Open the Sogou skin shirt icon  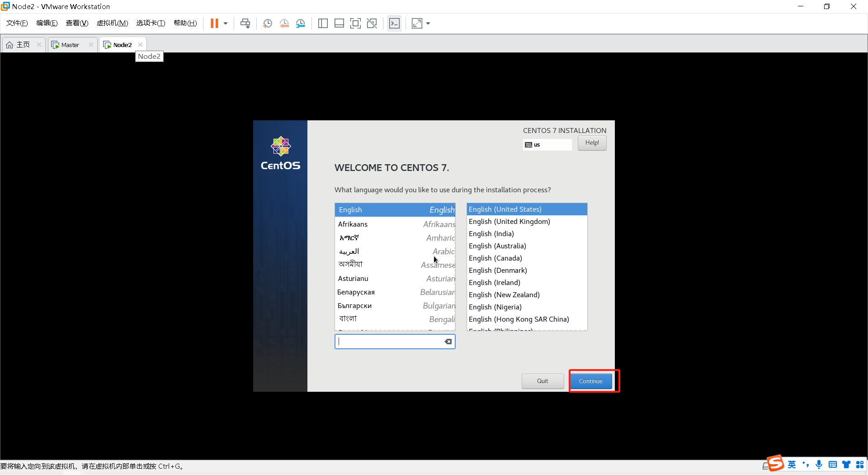846,465
